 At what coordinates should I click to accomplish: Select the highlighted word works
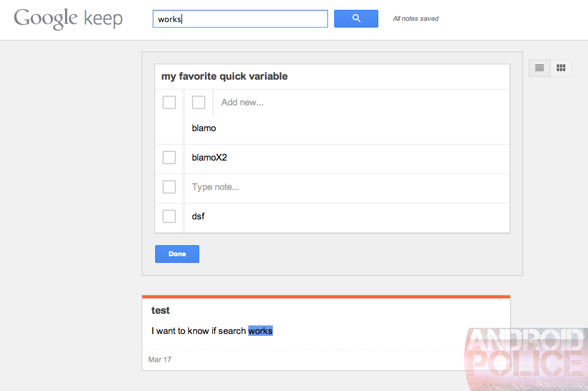(260, 330)
